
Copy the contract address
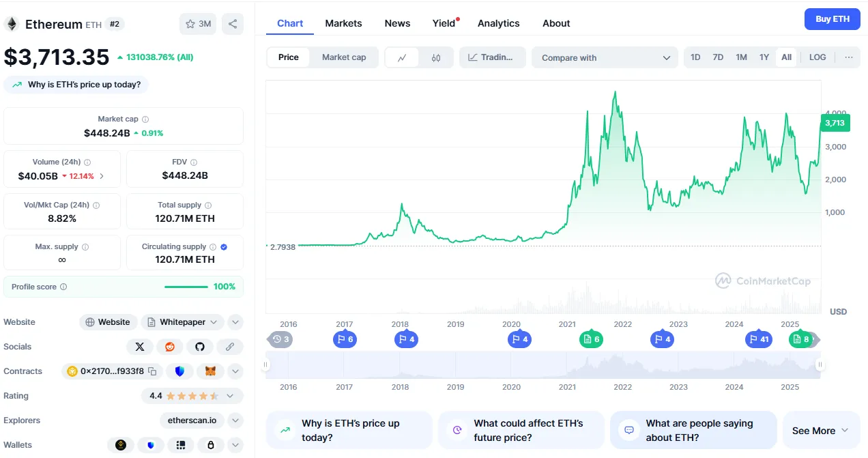pyautogui.click(x=152, y=371)
